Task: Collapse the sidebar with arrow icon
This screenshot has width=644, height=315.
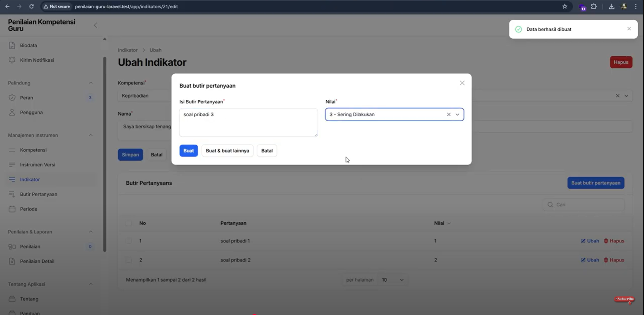Action: (95, 25)
